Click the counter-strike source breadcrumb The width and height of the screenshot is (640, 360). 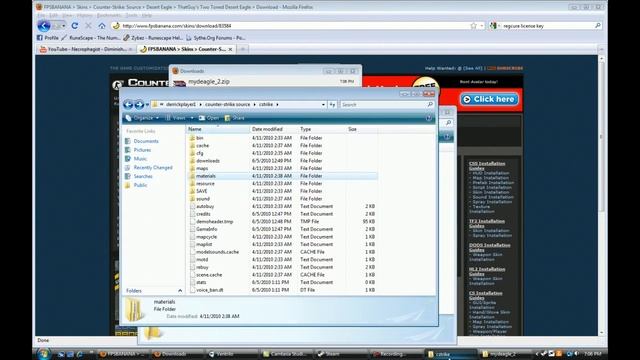tap(227, 104)
